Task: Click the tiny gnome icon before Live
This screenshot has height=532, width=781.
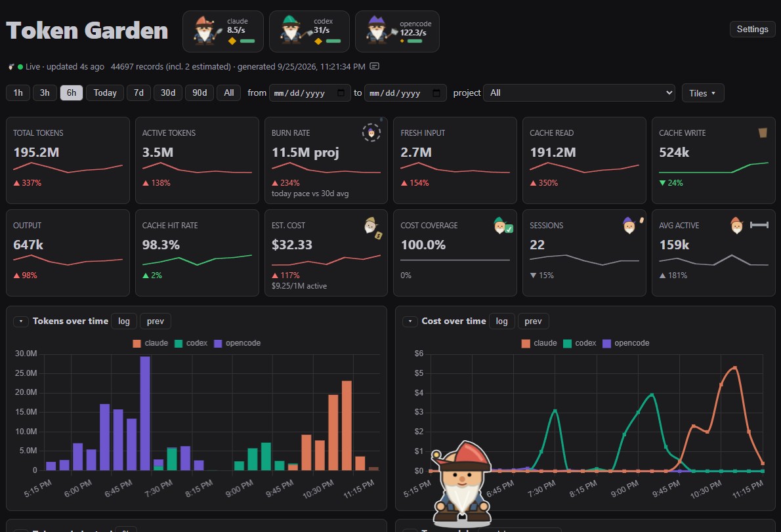Action: point(11,67)
